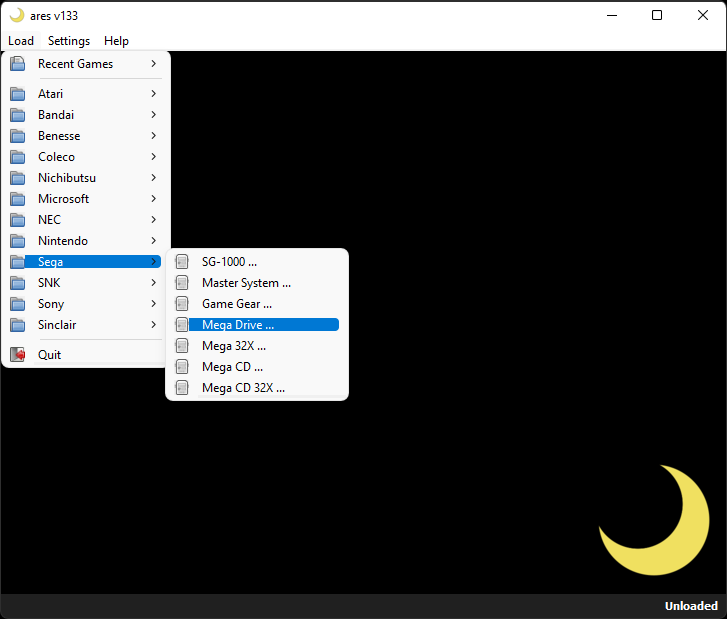Click the Recent Games menu label
This screenshot has width=727, height=619.
tap(76, 64)
